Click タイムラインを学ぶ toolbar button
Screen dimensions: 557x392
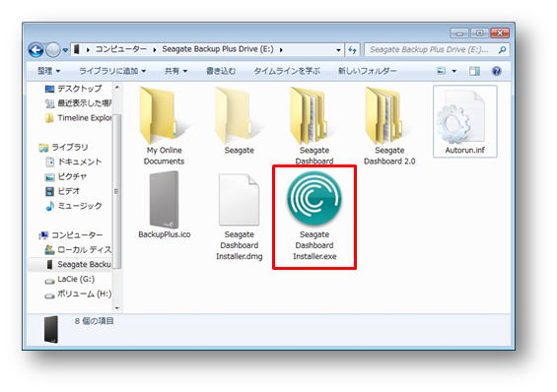[286, 71]
